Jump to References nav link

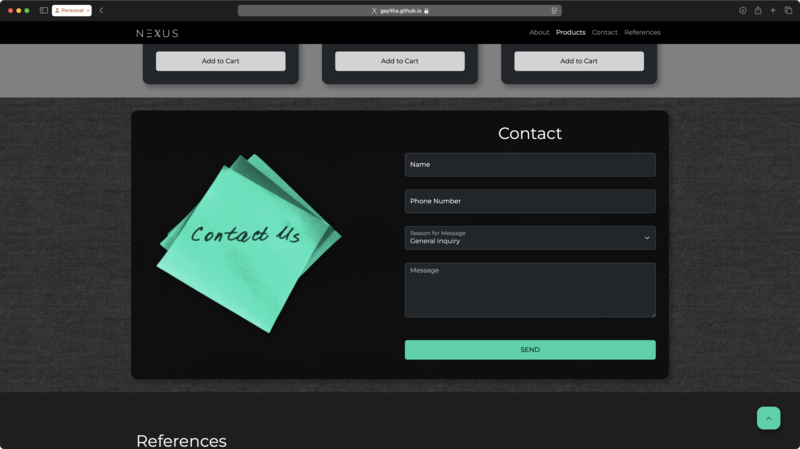pyautogui.click(x=642, y=33)
